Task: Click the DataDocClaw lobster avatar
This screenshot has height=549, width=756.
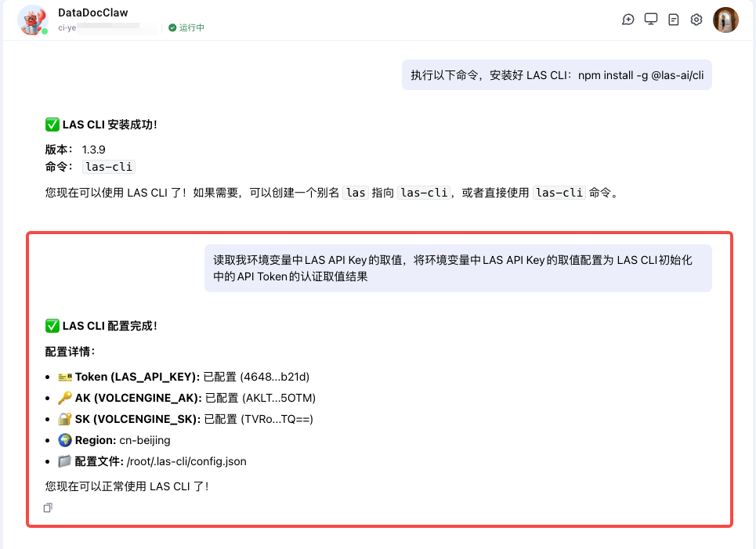Action: point(32,20)
